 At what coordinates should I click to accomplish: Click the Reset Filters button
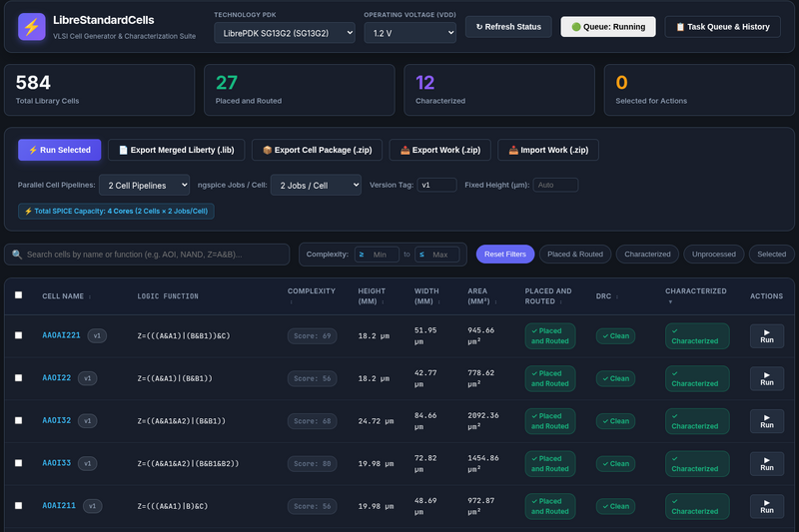click(505, 255)
